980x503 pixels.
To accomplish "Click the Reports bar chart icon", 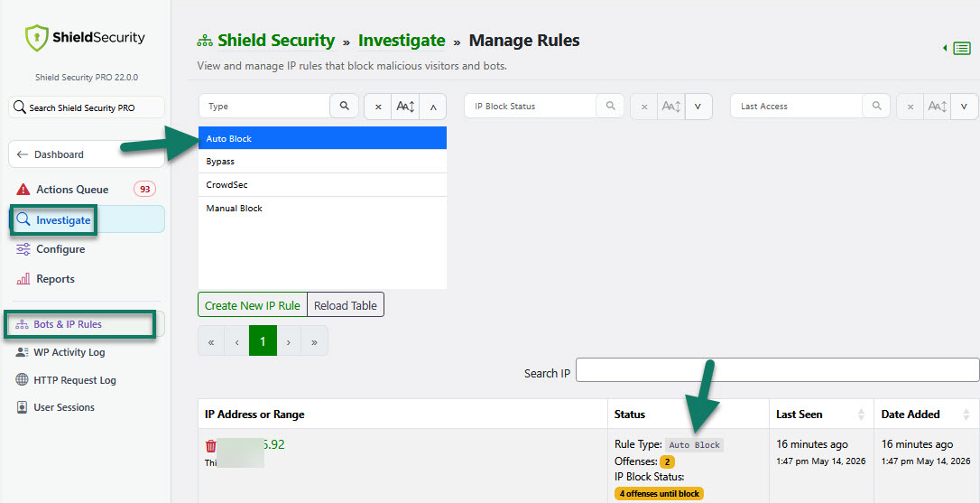I will 23,279.
